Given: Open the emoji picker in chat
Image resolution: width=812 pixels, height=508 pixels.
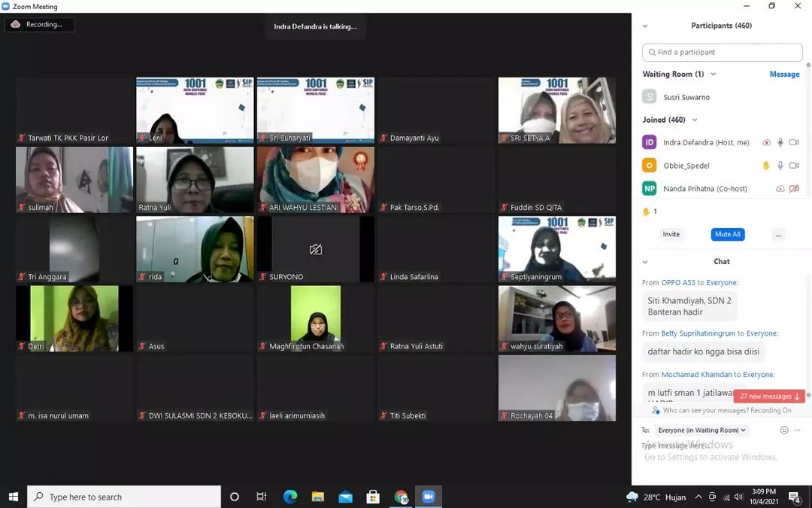Looking at the screenshot, I should click(784, 430).
